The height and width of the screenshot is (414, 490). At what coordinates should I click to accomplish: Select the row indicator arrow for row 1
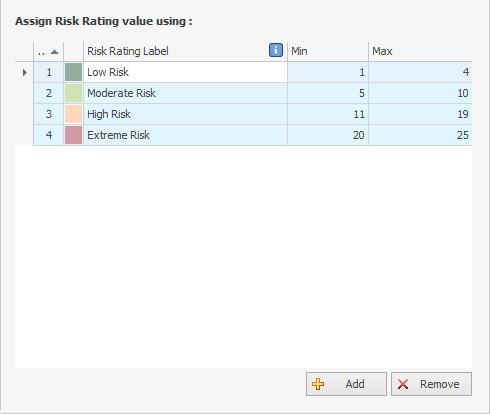24,72
